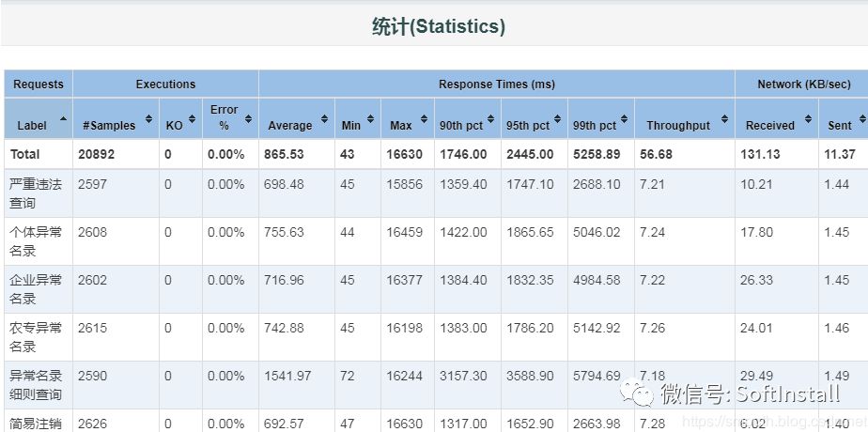Select the #Samples header text
This screenshot has height=432, width=868.
(109, 126)
